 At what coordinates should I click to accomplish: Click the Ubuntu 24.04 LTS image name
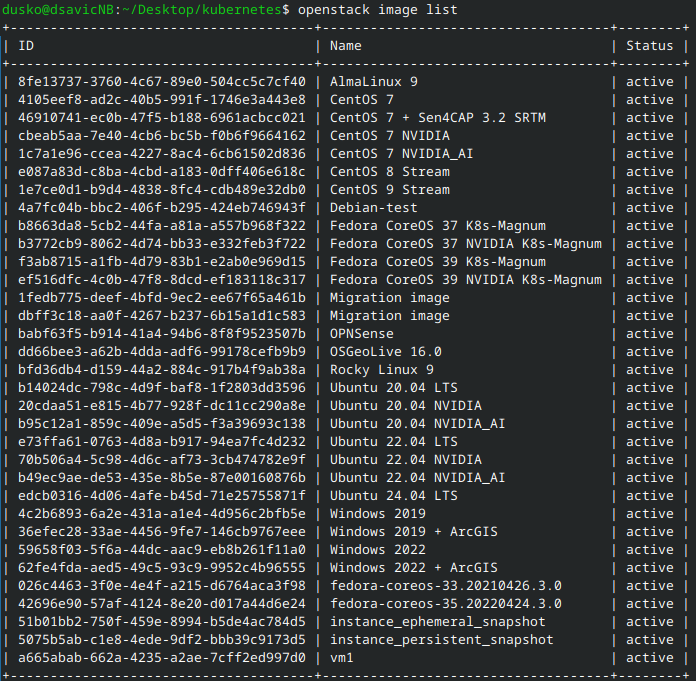(x=394, y=496)
